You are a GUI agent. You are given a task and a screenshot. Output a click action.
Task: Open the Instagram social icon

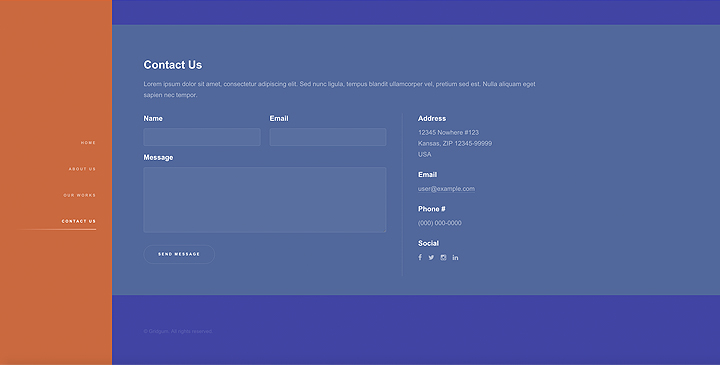443,258
